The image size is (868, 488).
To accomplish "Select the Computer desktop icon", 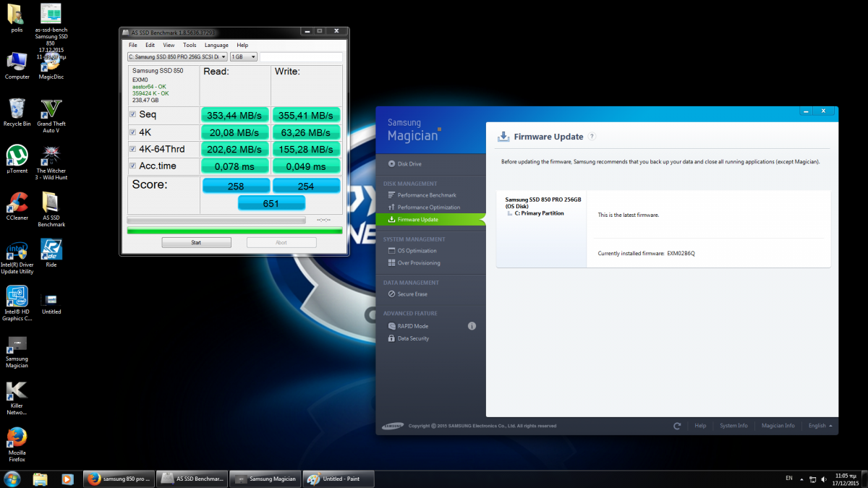I will pyautogui.click(x=17, y=66).
